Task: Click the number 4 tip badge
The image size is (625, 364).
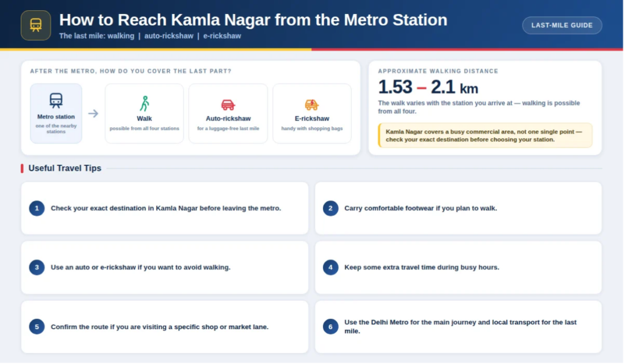Action: [330, 267]
